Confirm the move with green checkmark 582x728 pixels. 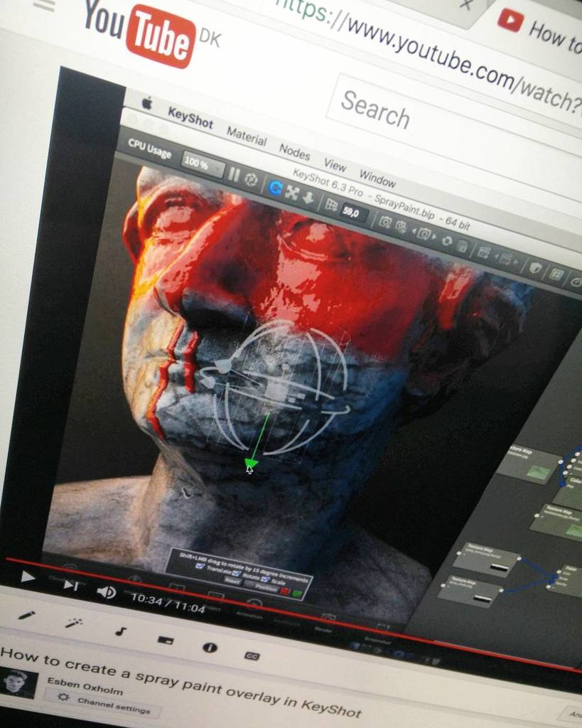pyautogui.click(x=296, y=594)
